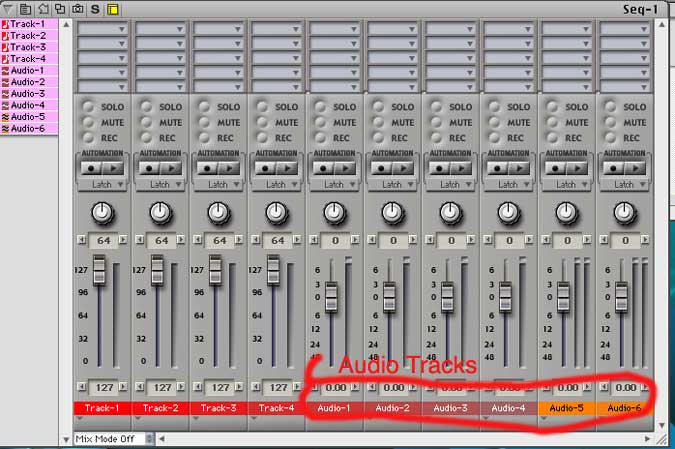Image resolution: width=675 pixels, height=449 pixels.
Task: Click the bold S solo icon in toolbar
Action: [95, 8]
